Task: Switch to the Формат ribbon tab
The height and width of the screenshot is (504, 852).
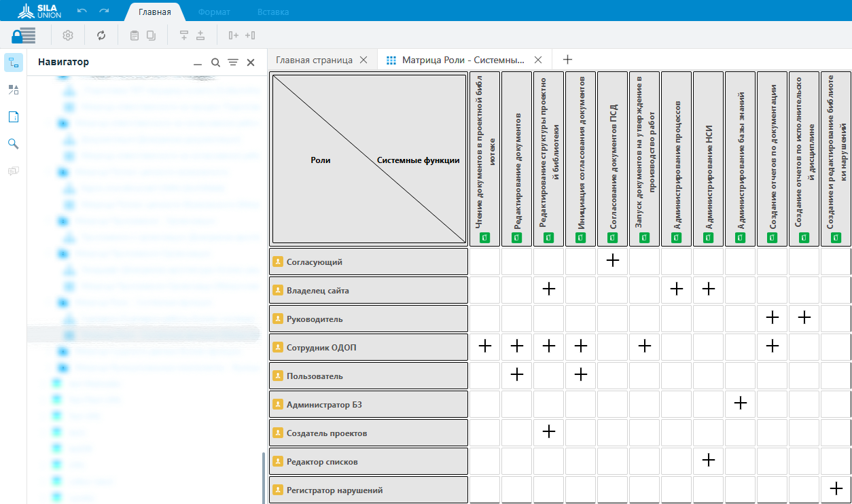Action: 214,12
